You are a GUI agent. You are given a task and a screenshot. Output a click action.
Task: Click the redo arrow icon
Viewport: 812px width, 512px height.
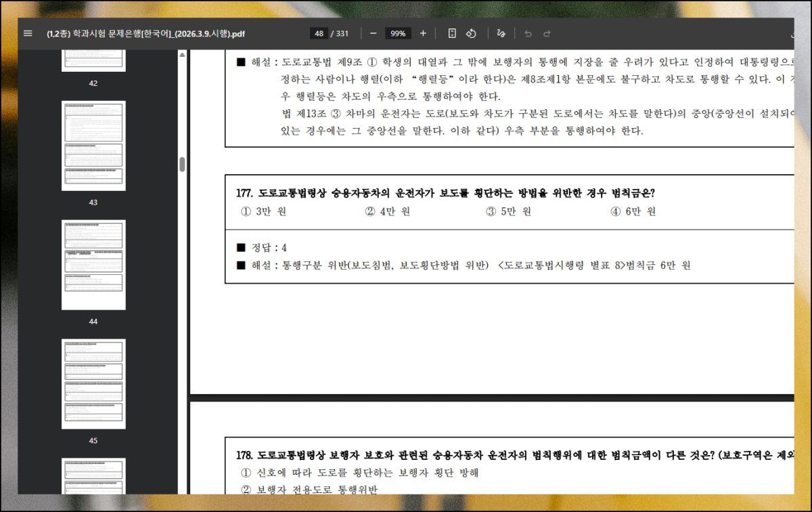(x=547, y=33)
